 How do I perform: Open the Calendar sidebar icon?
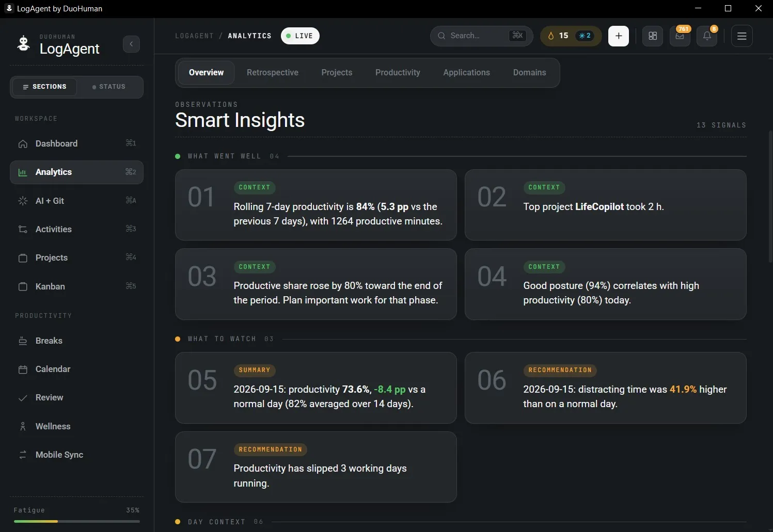point(23,369)
